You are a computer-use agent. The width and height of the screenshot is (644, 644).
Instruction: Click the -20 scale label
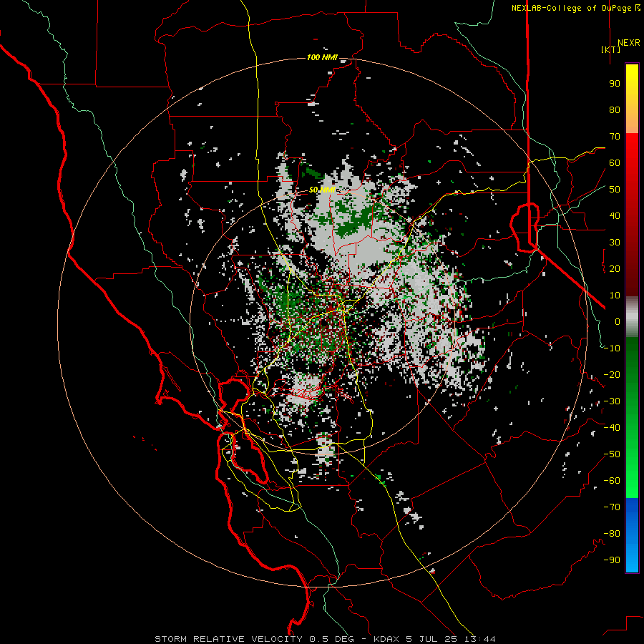[612, 374]
